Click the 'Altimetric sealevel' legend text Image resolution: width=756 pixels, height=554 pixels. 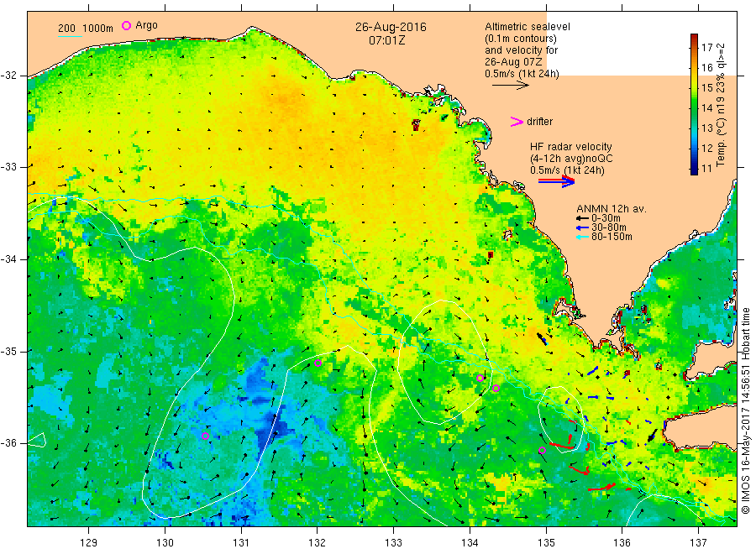coord(528,27)
